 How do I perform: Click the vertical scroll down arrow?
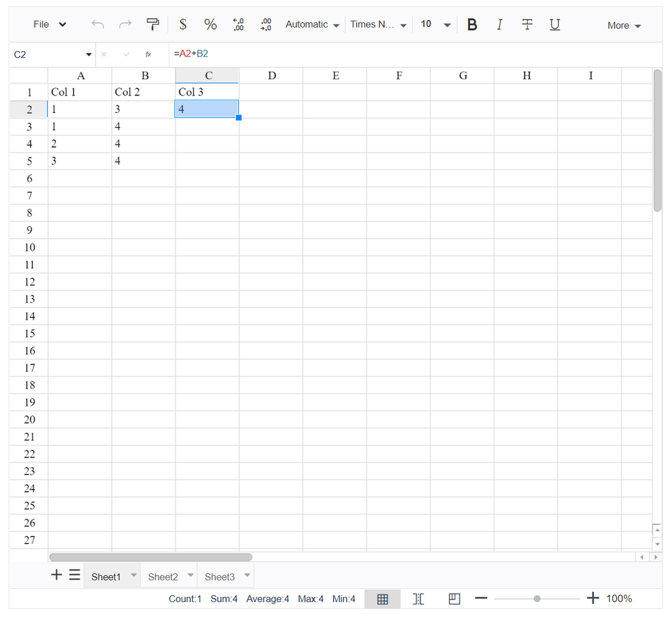657,544
